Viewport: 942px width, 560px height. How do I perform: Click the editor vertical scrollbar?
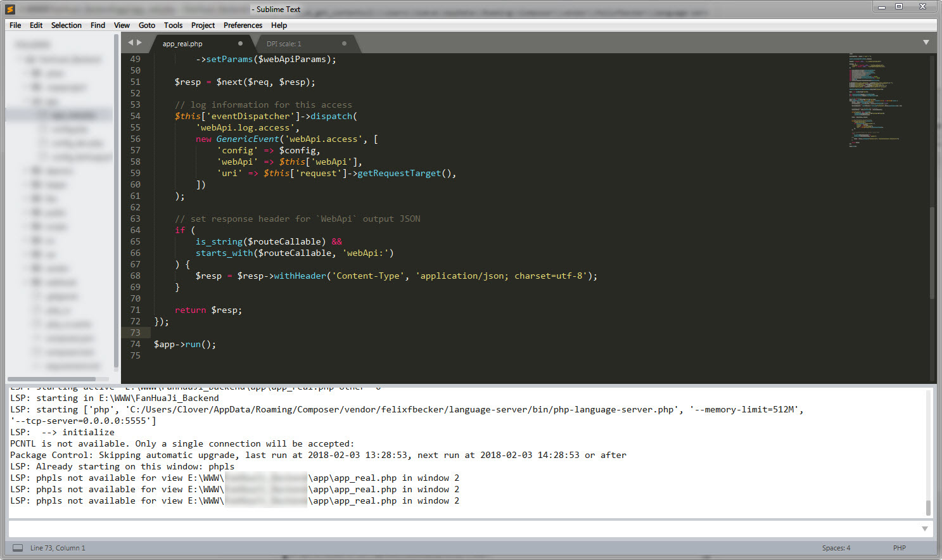coord(932,252)
